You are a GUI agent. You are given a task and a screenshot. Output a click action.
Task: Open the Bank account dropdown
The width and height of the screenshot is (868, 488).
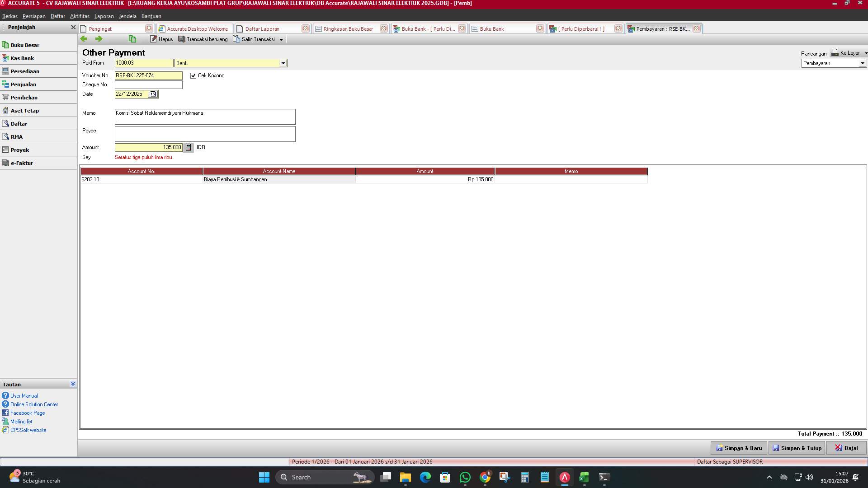[x=283, y=63]
